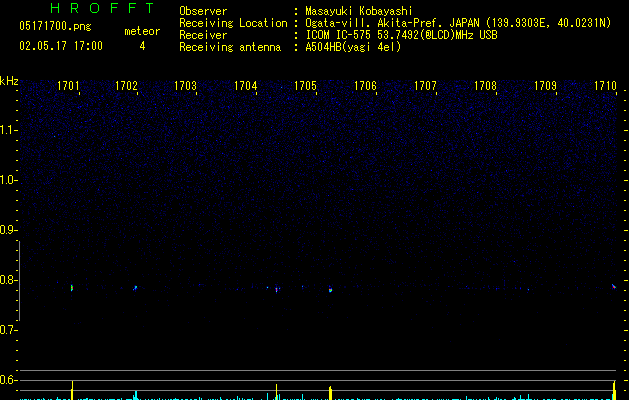Viewport: 629px width, 400px height.
Task: Click the yellow intensity spike between 1705 and 1706
Action: click(x=330, y=393)
